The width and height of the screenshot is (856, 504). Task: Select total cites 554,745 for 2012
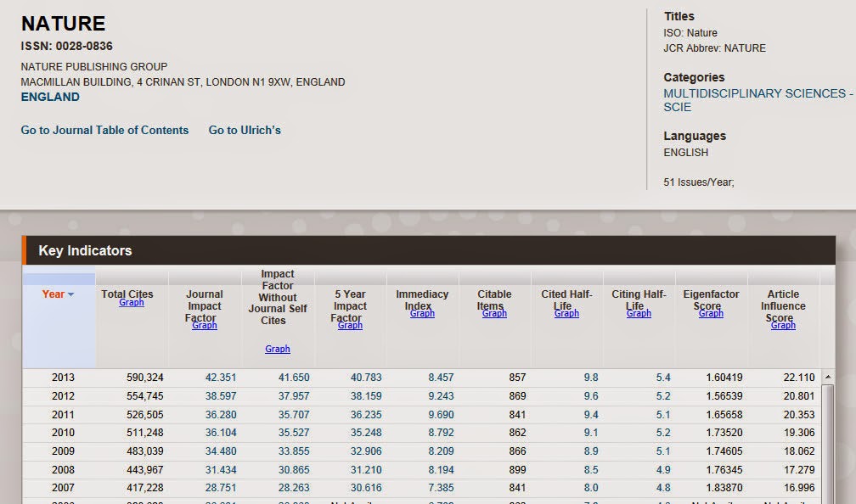(x=144, y=396)
